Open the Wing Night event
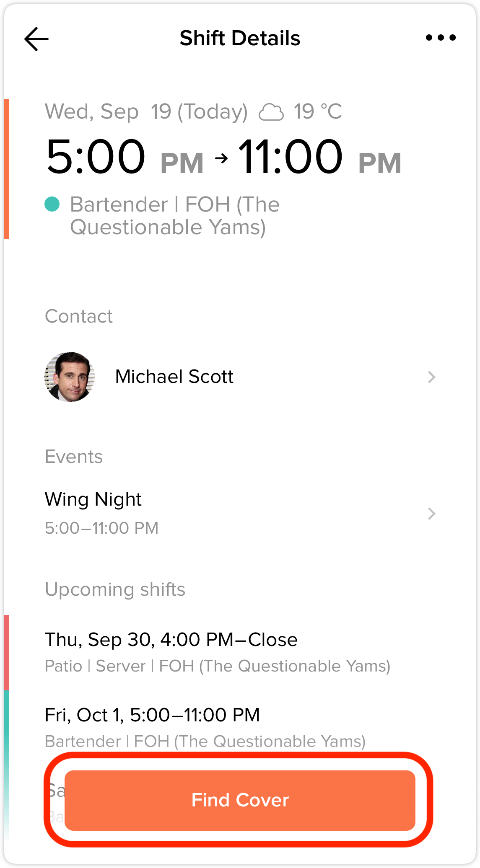The width and height of the screenshot is (480, 868). 240,513
